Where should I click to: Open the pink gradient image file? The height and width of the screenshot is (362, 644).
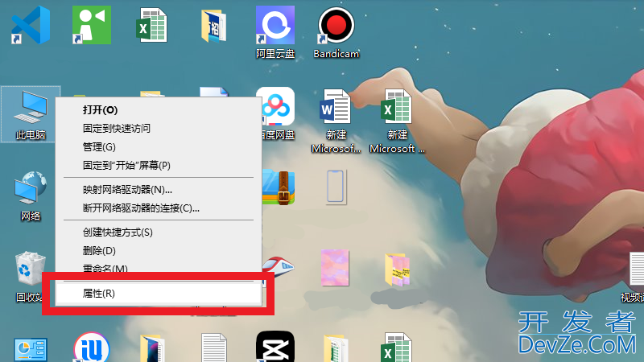coord(335,268)
